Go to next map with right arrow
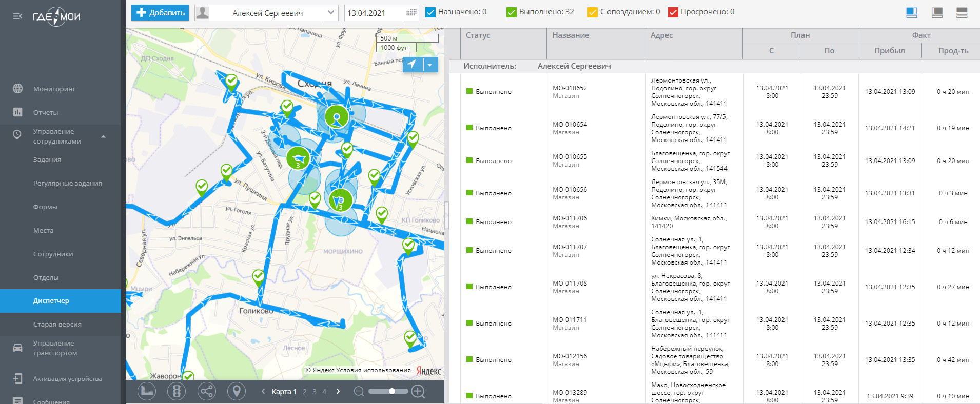 point(338,392)
